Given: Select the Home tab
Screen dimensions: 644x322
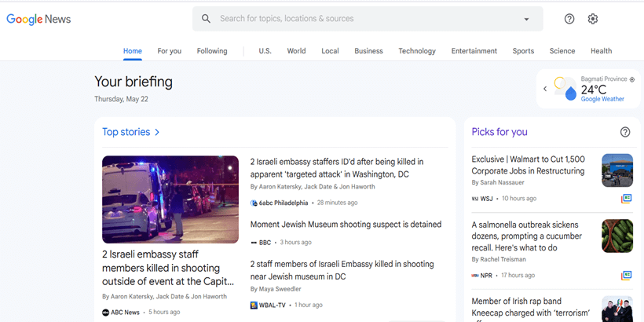Looking at the screenshot, I should pos(133,51).
